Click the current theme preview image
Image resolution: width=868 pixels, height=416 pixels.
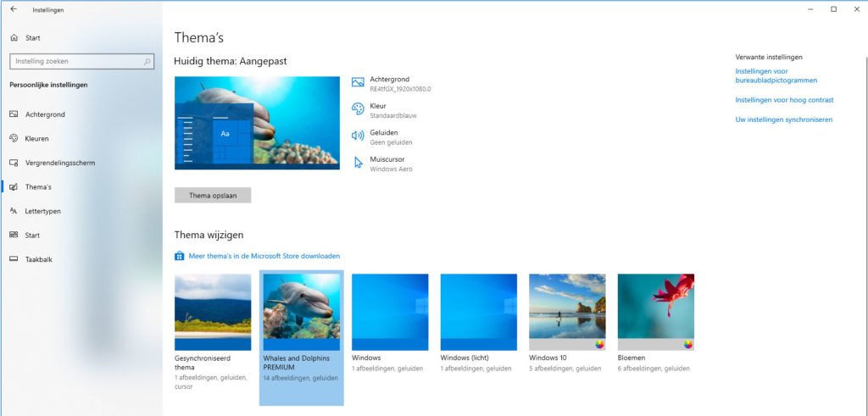coord(257,123)
